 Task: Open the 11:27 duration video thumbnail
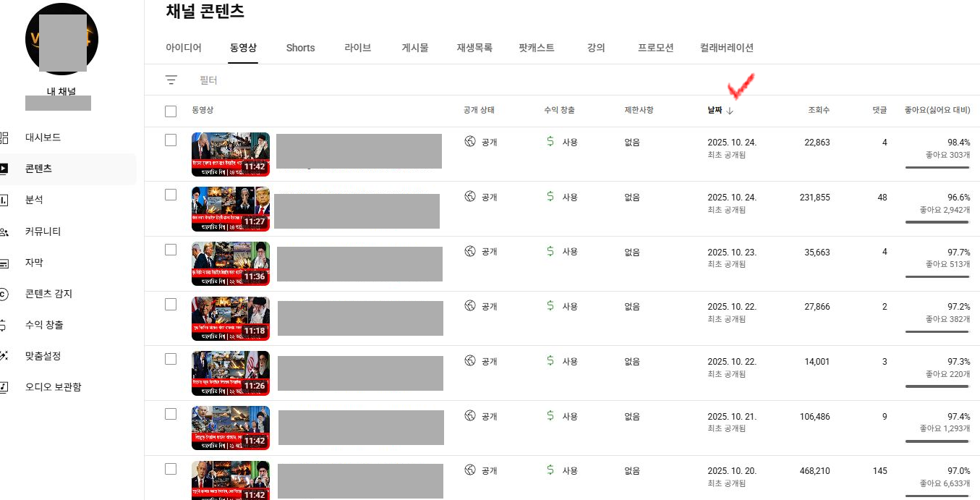coord(231,209)
